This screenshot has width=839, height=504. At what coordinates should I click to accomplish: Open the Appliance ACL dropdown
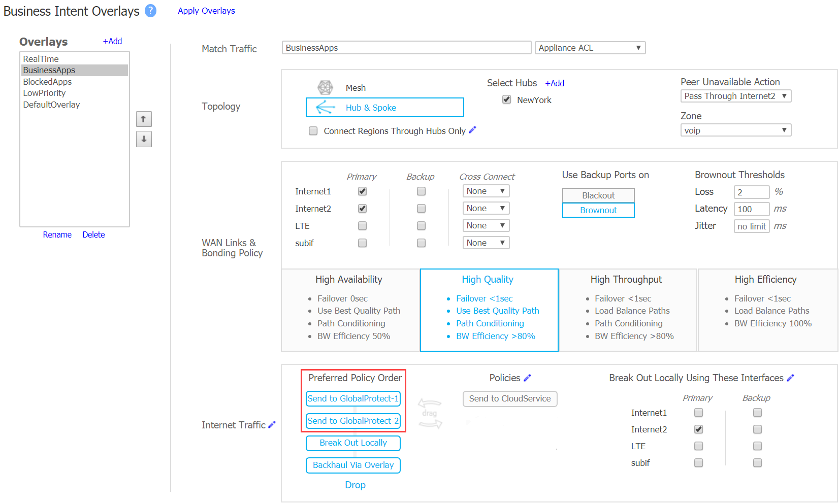coord(590,48)
